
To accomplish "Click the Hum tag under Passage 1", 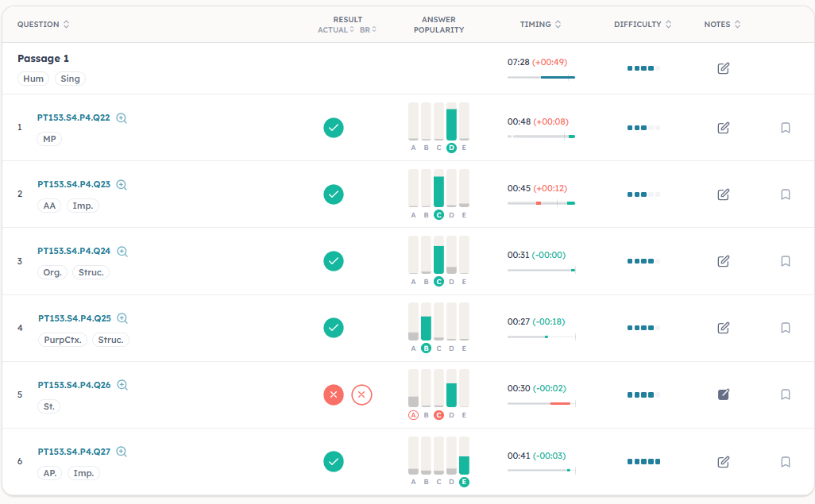I will point(33,79).
